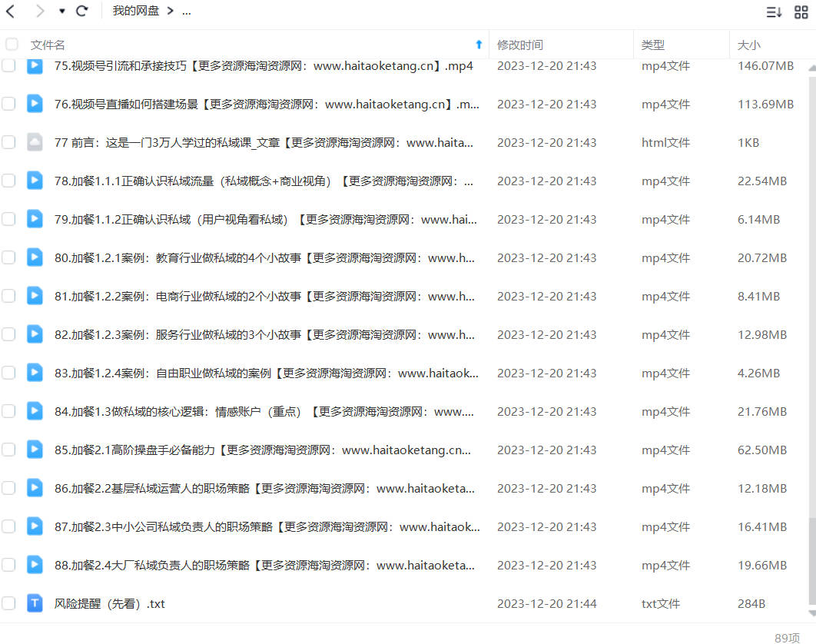
Task: Click html file icon of 77 前言
Action: click(x=35, y=142)
